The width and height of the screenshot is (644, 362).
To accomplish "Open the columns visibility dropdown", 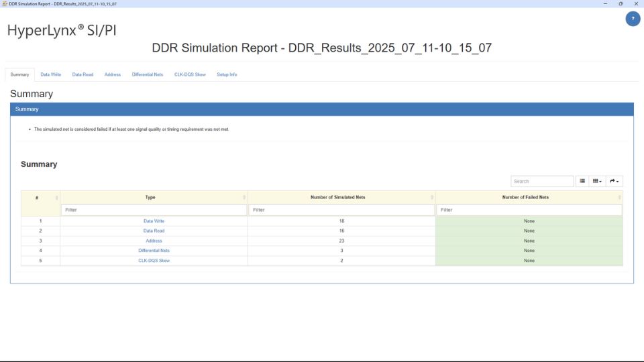I will click(597, 181).
